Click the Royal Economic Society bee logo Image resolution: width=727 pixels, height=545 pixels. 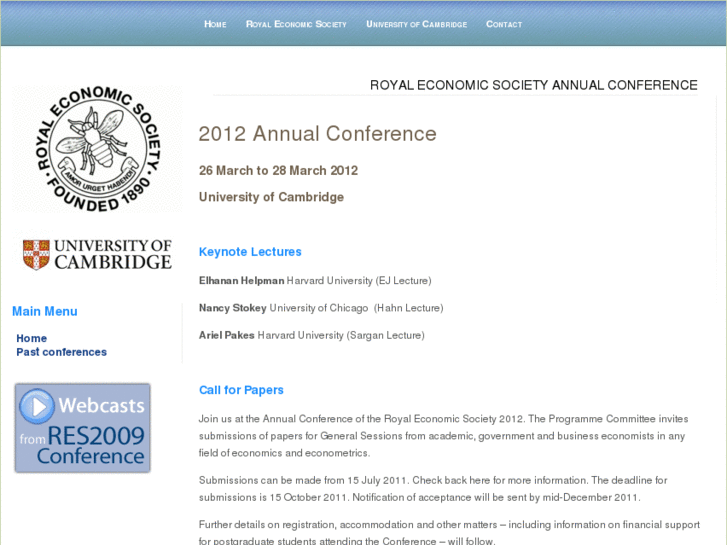click(97, 149)
